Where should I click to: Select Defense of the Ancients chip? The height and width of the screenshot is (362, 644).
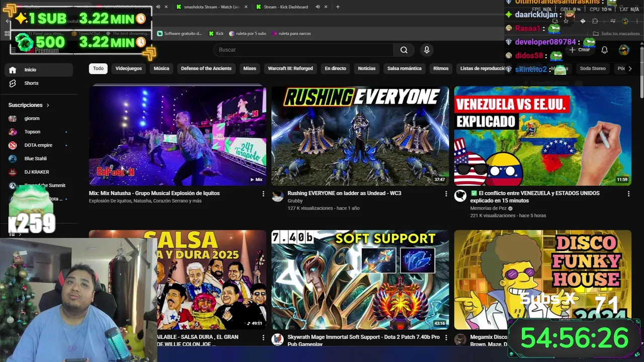pyautogui.click(x=206, y=68)
